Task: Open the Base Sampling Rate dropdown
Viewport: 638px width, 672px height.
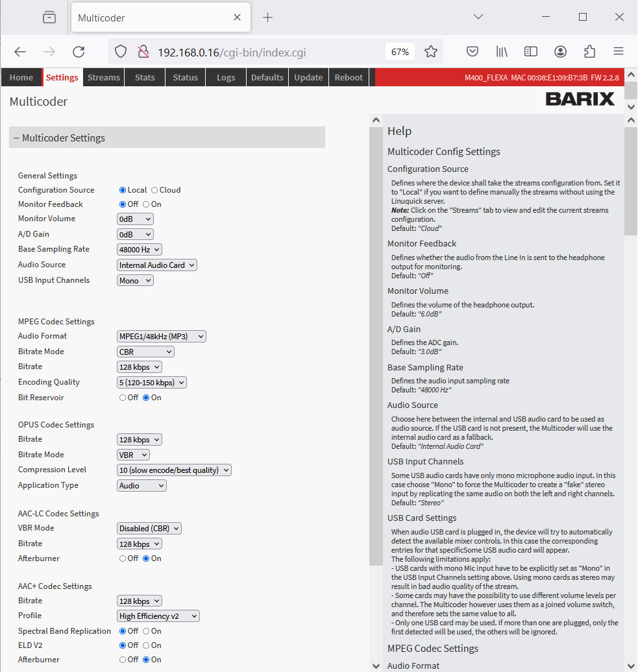Action: pos(140,250)
